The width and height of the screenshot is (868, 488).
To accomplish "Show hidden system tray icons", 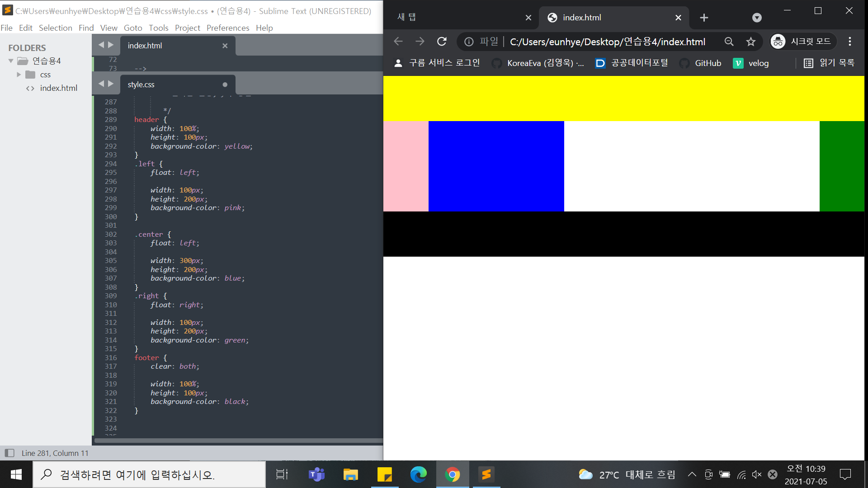I will pos(692,474).
